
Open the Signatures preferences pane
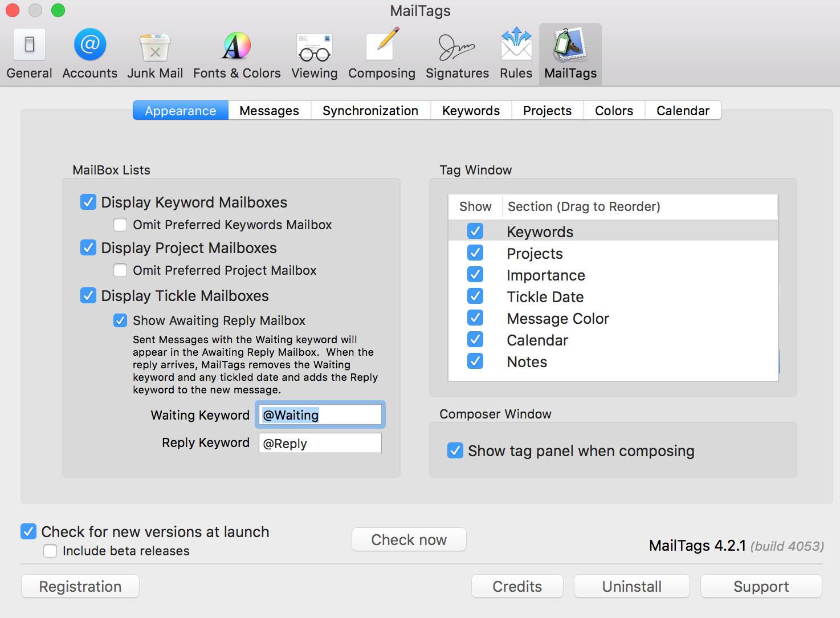(458, 55)
